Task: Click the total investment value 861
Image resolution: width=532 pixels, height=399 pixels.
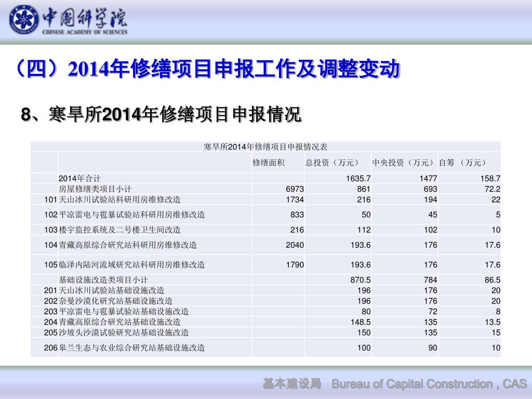Action: pyautogui.click(x=363, y=189)
